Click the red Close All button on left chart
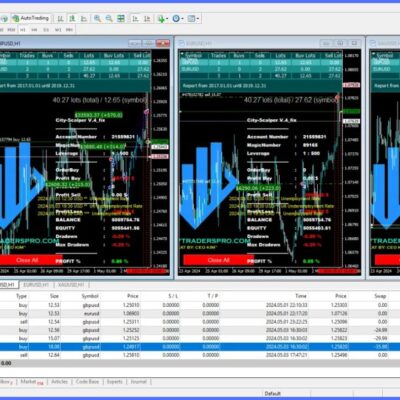Image resolution: width=400 pixels, height=400 pixels. (27, 260)
